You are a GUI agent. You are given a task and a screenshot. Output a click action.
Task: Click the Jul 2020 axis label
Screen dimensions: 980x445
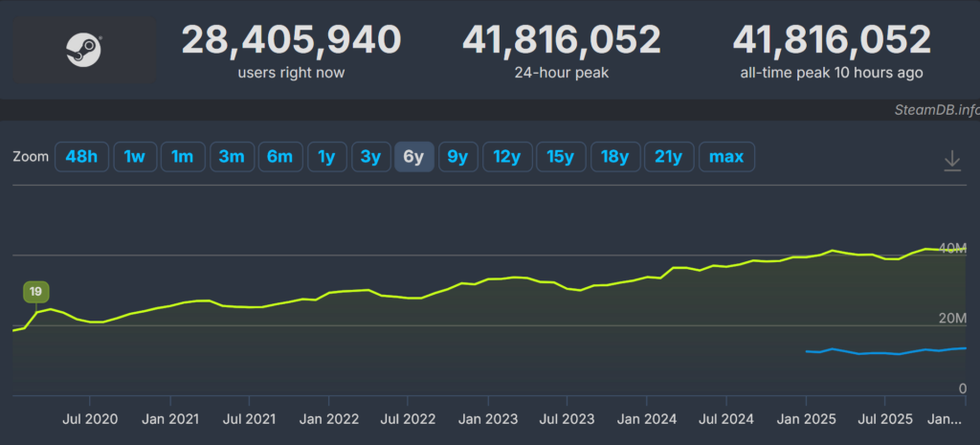pos(89,419)
